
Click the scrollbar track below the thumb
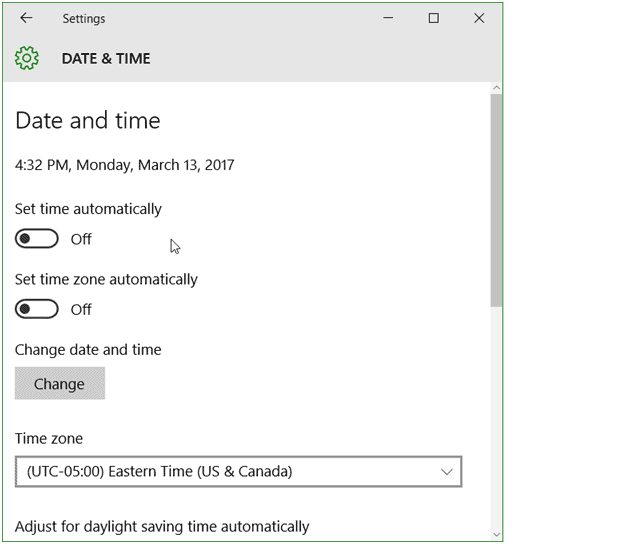pyautogui.click(x=496, y=418)
